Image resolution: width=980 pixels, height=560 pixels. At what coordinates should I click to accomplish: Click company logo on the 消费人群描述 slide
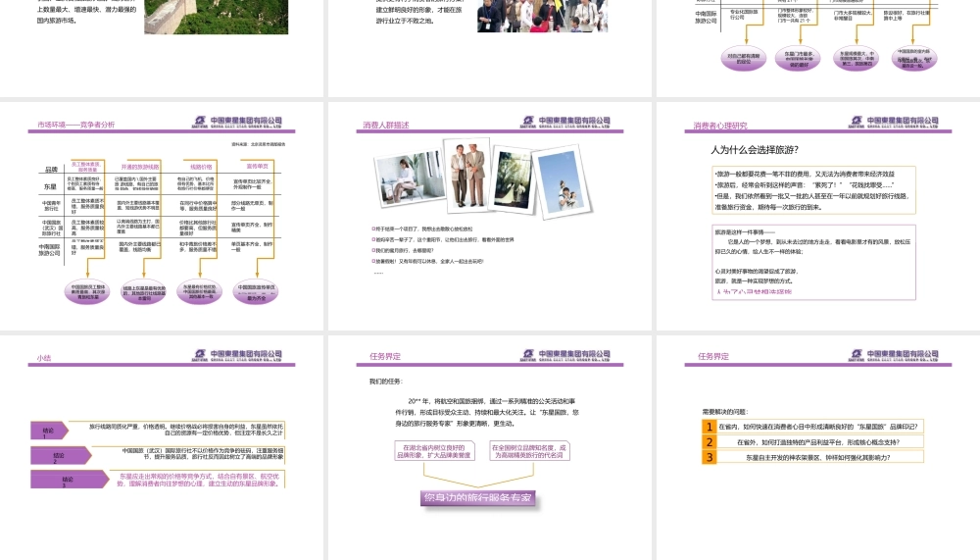point(565,122)
